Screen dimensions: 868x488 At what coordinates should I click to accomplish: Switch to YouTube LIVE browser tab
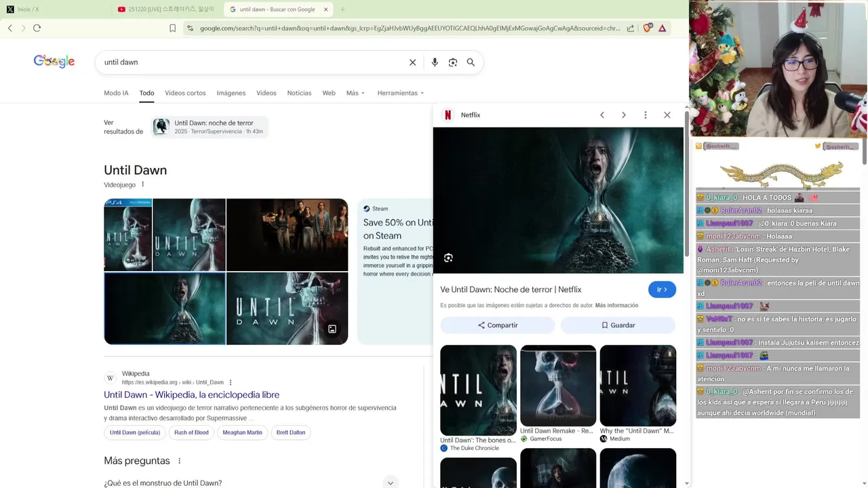coord(166,9)
